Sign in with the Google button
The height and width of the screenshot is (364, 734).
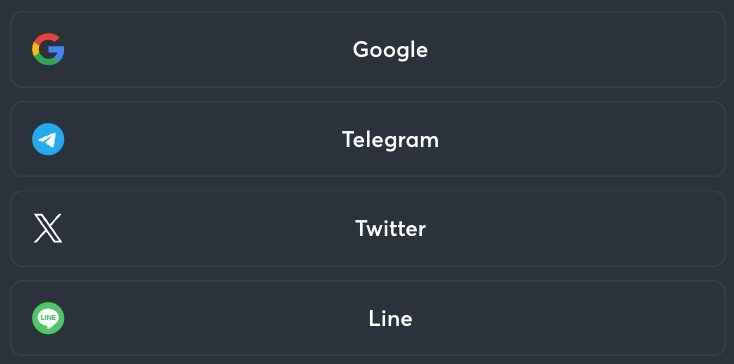click(368, 50)
